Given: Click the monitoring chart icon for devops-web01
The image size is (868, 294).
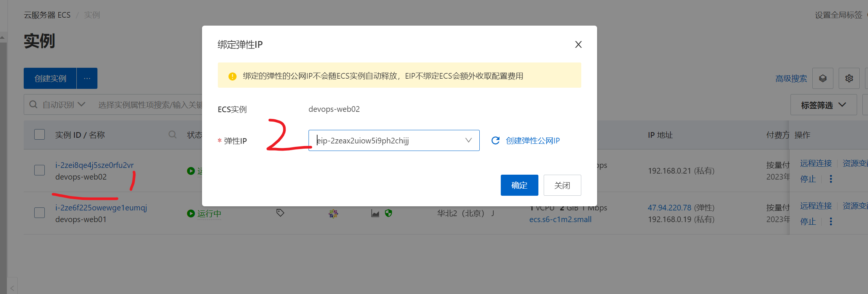Looking at the screenshot, I should [375, 213].
